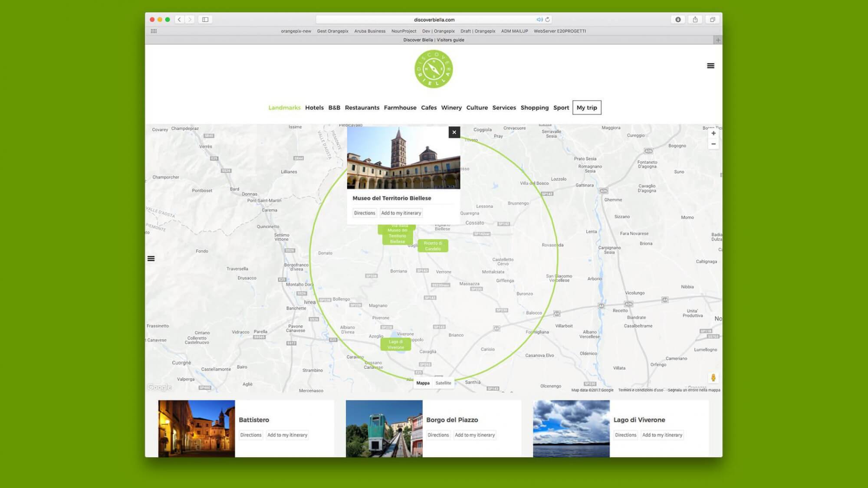This screenshot has width=868, height=488.
Task: Open the Safari downloads icon
Action: click(x=678, y=20)
